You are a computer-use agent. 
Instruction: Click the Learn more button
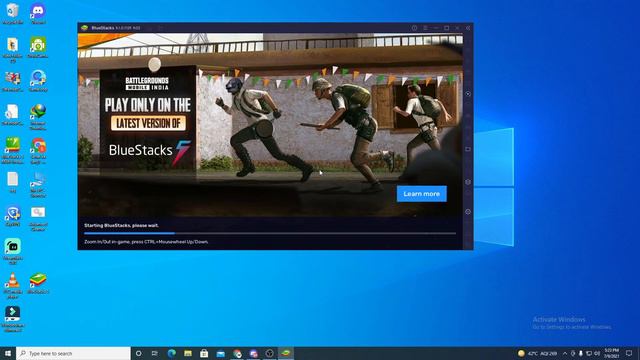point(422,194)
